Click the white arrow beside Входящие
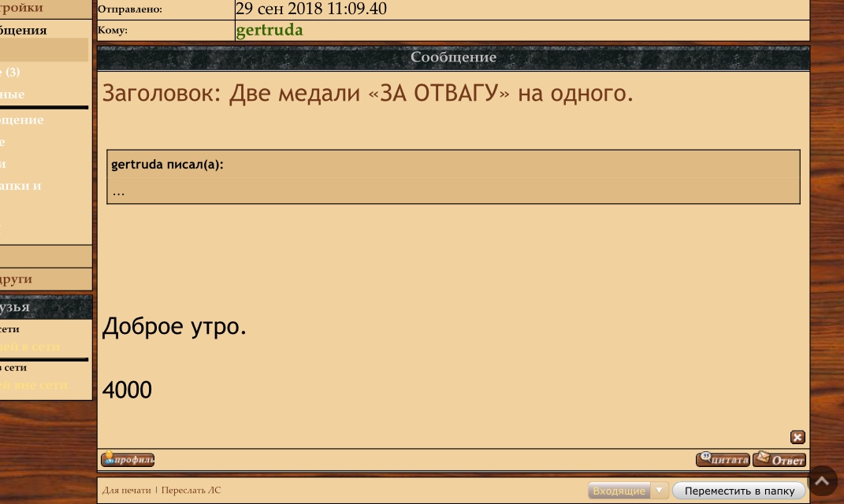Viewport: 844px width, 504px height. tap(660, 491)
